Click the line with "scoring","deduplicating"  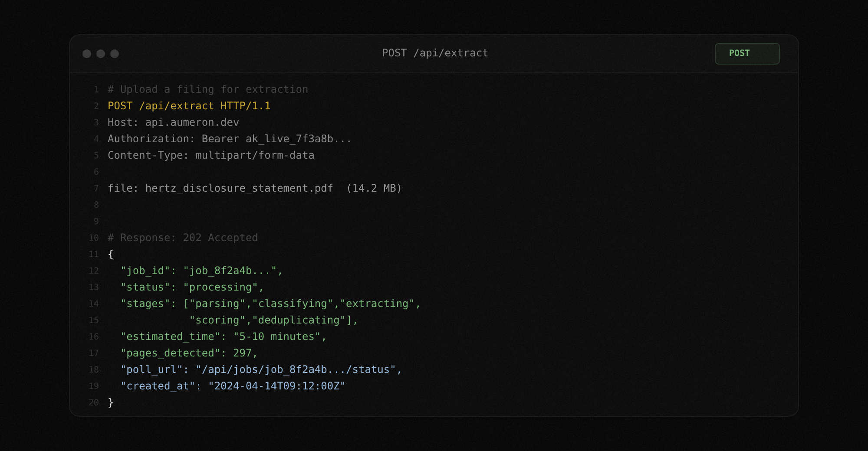point(274,320)
